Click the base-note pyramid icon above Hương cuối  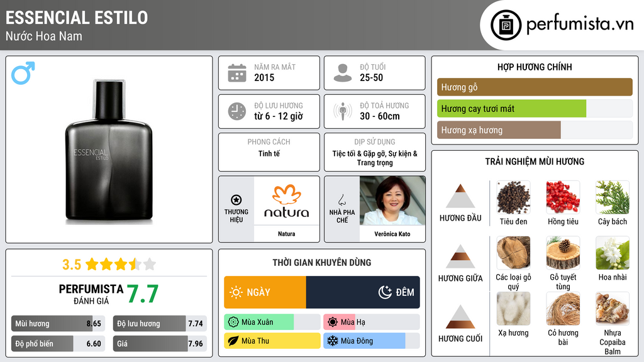coord(460,317)
